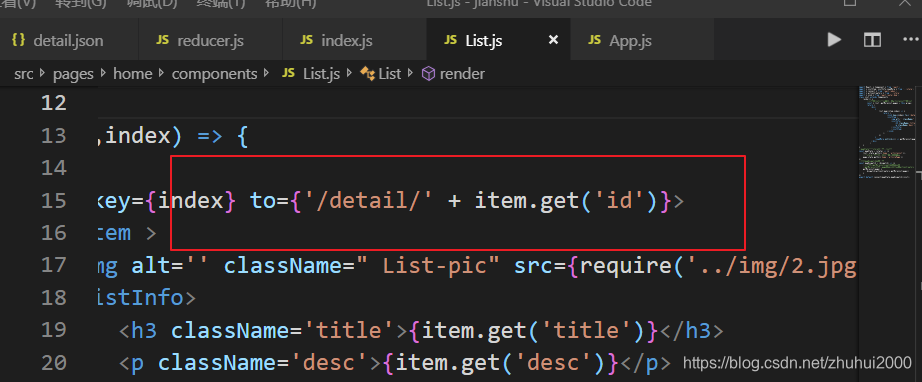Close the List.js tab

point(553,40)
